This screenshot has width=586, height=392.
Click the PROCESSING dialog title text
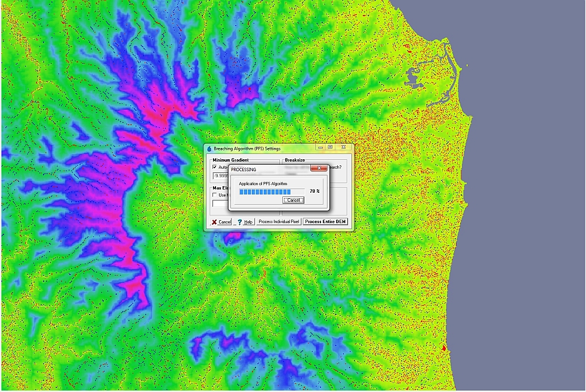[243, 169]
